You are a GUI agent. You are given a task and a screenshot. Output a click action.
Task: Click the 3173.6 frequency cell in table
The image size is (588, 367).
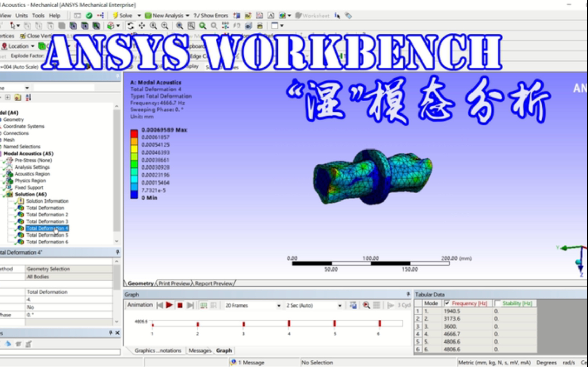[x=467, y=319]
